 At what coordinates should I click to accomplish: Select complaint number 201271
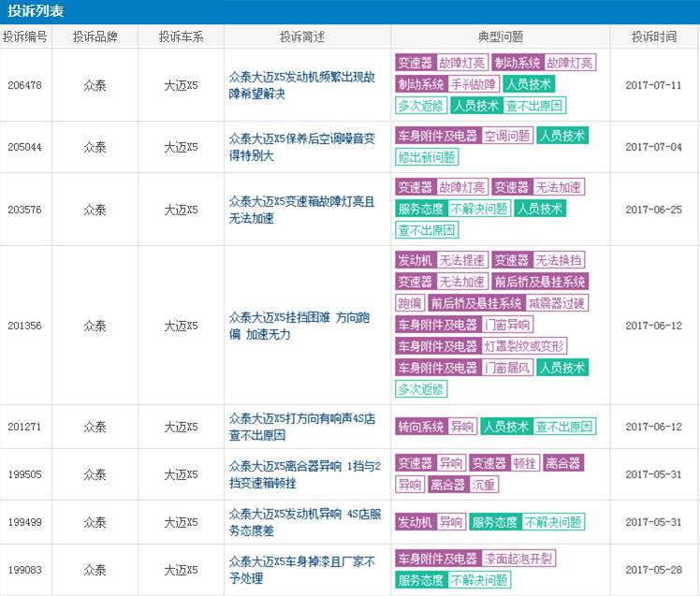(25, 427)
